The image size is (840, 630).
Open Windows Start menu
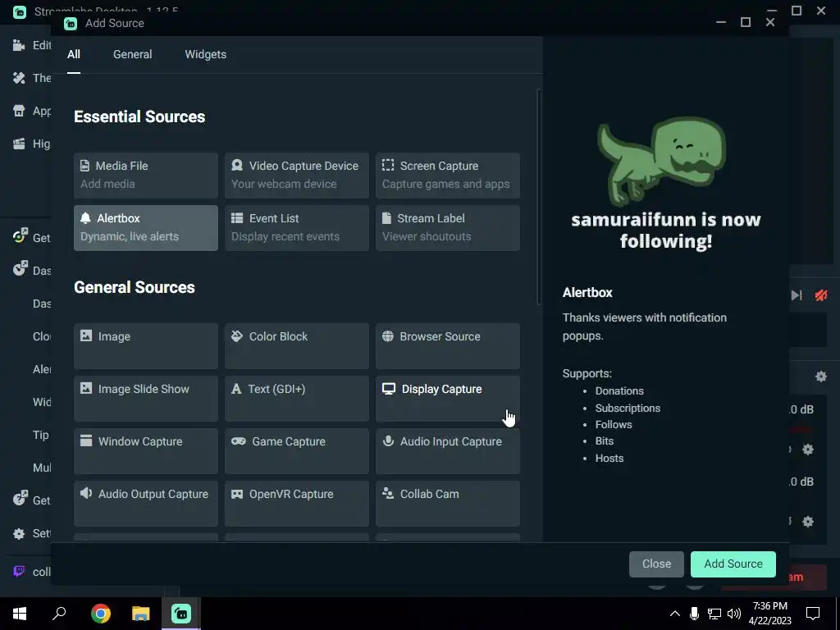20,614
